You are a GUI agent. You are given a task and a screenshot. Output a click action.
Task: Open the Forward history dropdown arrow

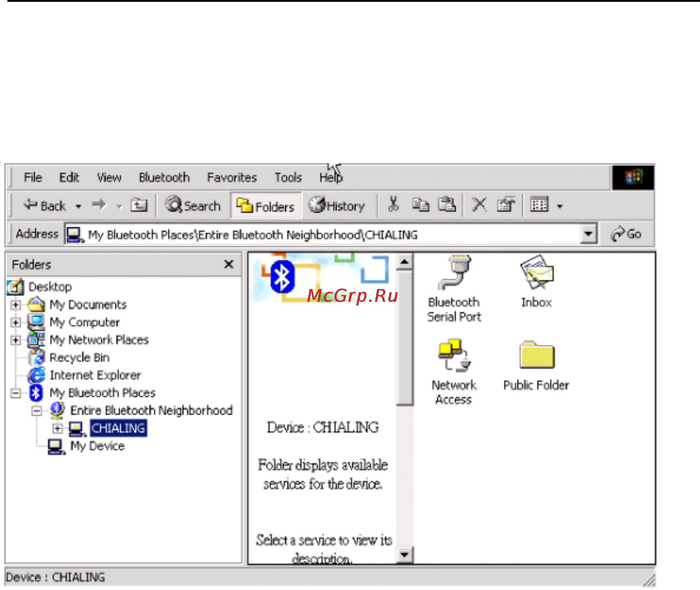pyautogui.click(x=119, y=206)
